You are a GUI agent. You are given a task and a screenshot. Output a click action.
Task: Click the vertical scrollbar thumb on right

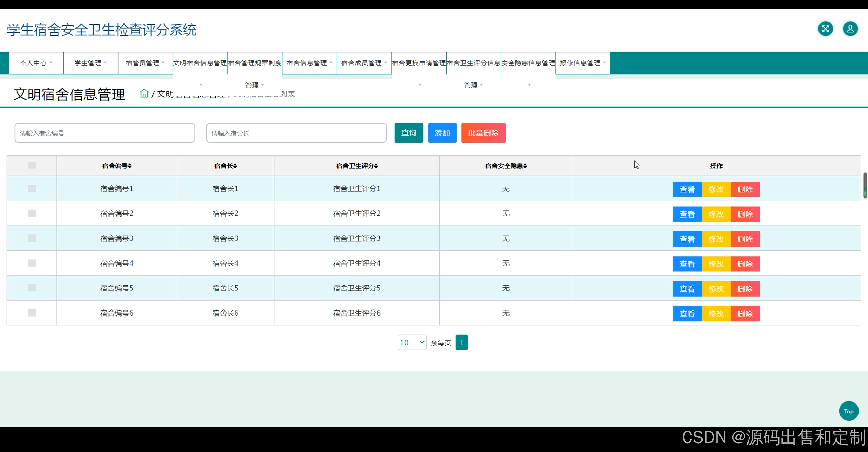(865, 185)
